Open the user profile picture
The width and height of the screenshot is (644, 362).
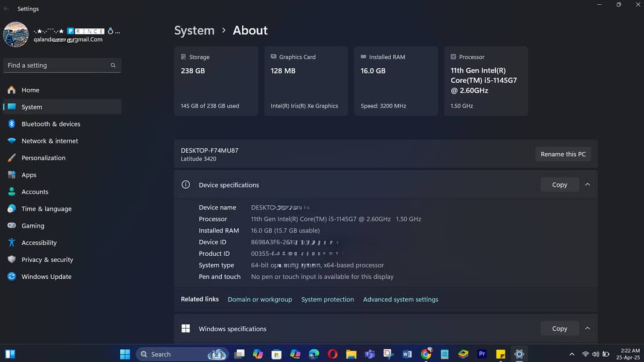[x=16, y=34]
